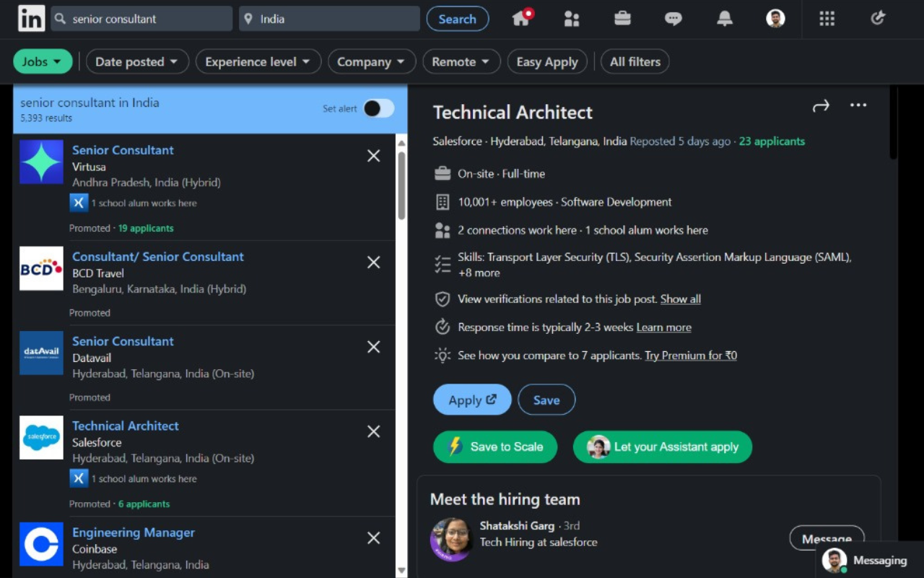Image resolution: width=924 pixels, height=578 pixels.
Task: Toggle the Easy Apply filter
Action: pos(547,61)
